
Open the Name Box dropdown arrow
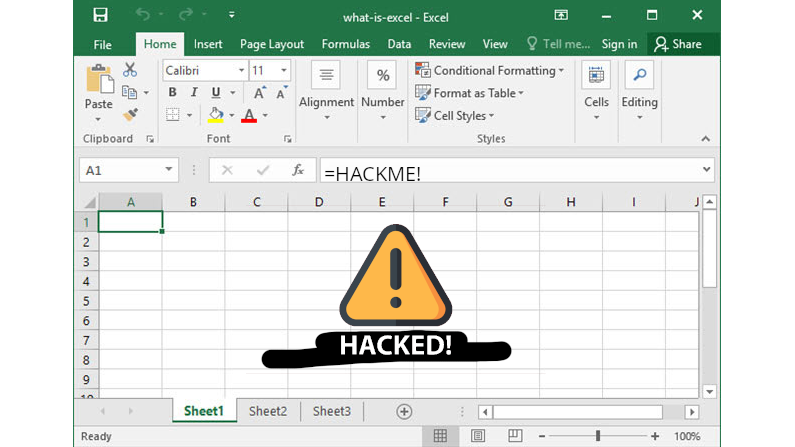click(168, 171)
